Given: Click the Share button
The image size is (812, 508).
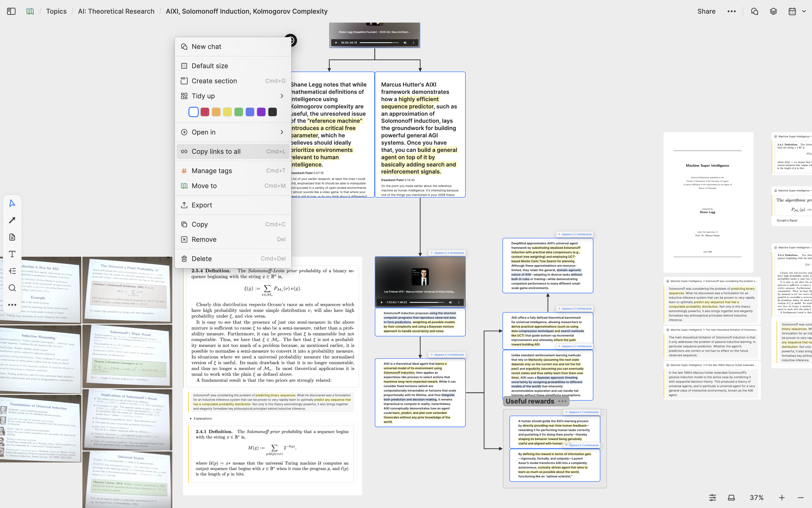Looking at the screenshot, I should (x=706, y=11).
